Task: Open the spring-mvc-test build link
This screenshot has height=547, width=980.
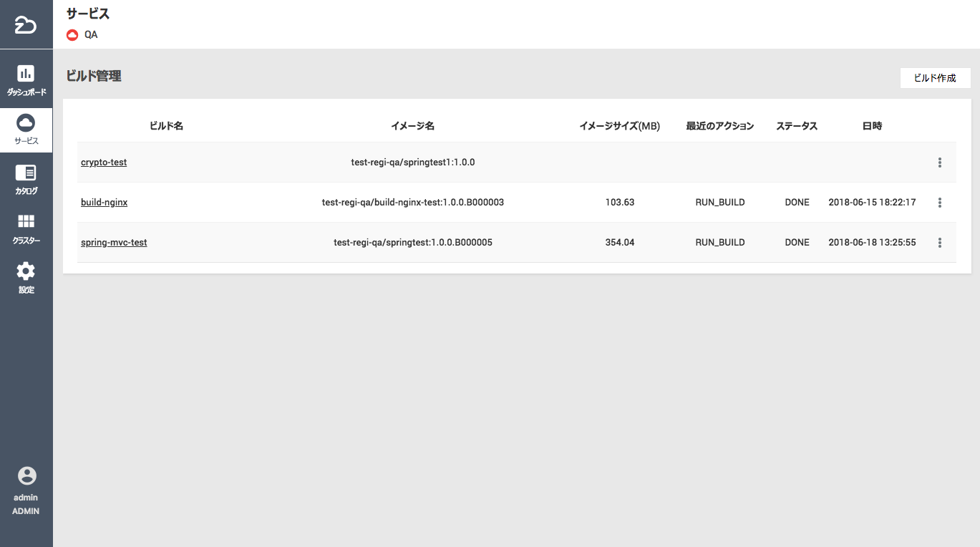Action: click(x=114, y=243)
